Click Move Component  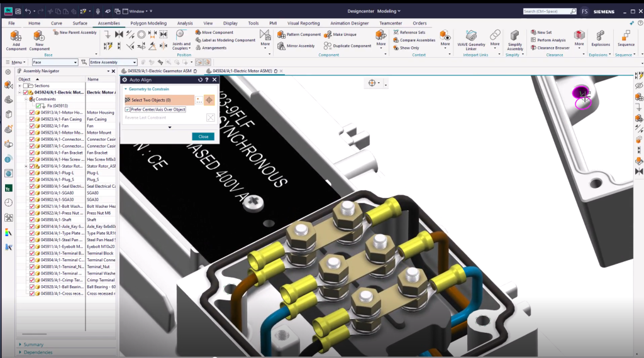point(214,33)
